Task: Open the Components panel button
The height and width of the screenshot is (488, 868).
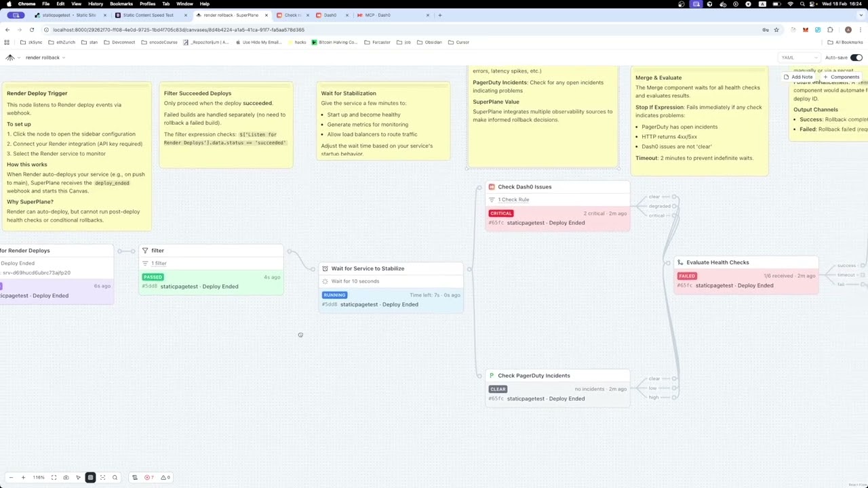Action: (x=842, y=77)
